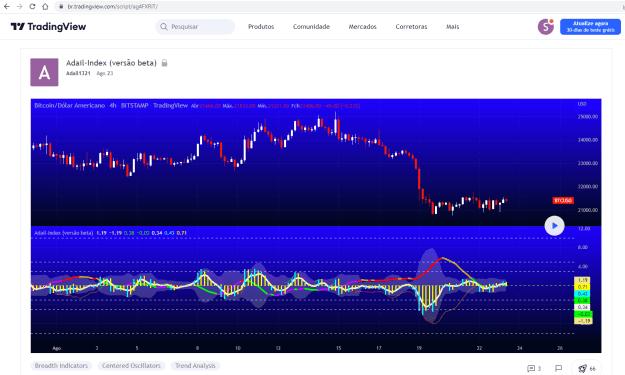625x375 pixels.
Task: Open the Centered Oscillators tag
Action: click(131, 365)
